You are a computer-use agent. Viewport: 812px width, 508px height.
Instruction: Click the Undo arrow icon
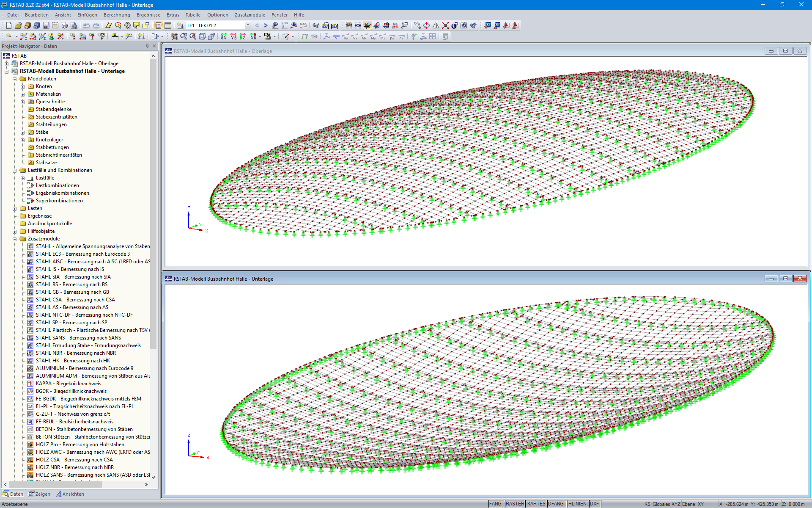click(x=86, y=25)
